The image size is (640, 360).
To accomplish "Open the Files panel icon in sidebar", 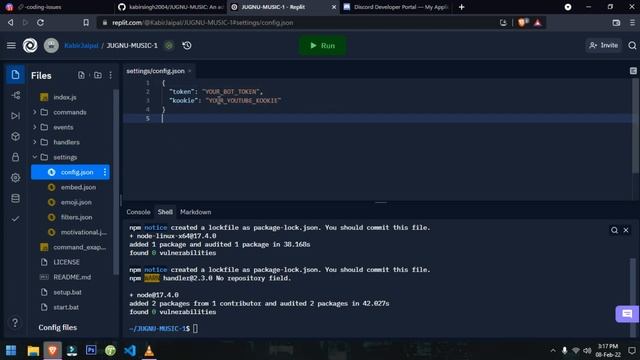I will tap(15, 75).
